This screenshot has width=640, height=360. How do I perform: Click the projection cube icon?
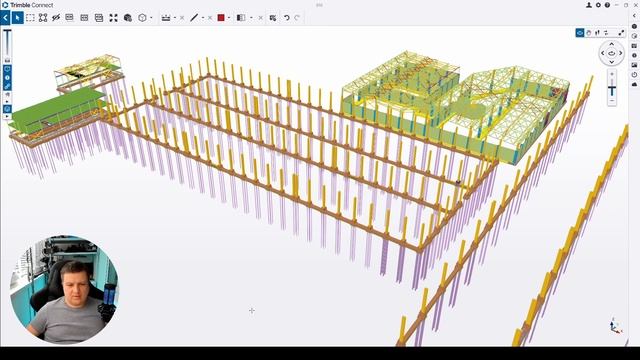142,18
